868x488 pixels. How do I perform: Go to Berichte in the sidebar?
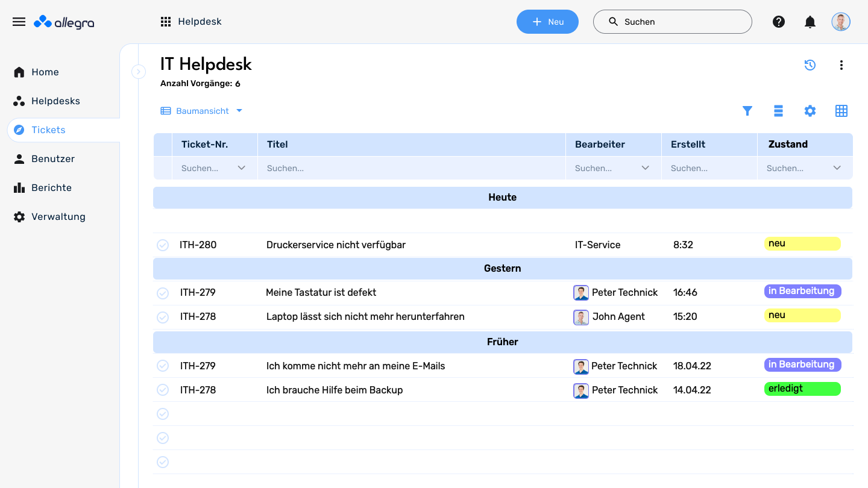pos(51,188)
